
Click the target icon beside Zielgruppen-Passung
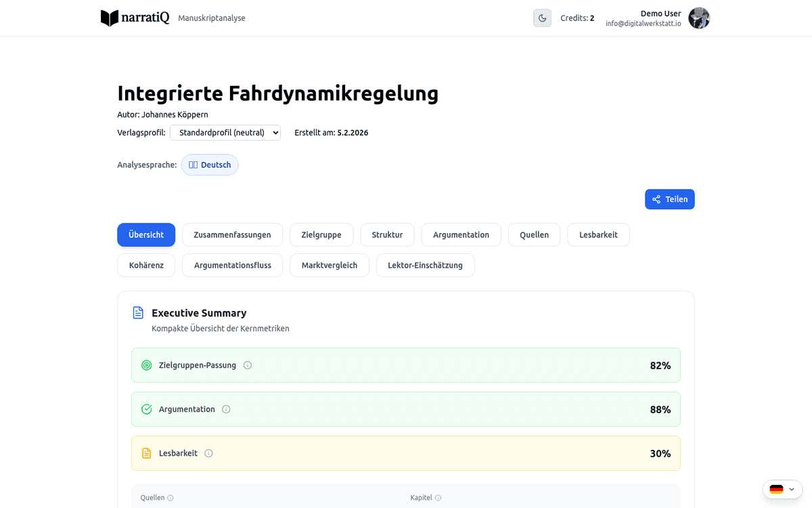[146, 365]
